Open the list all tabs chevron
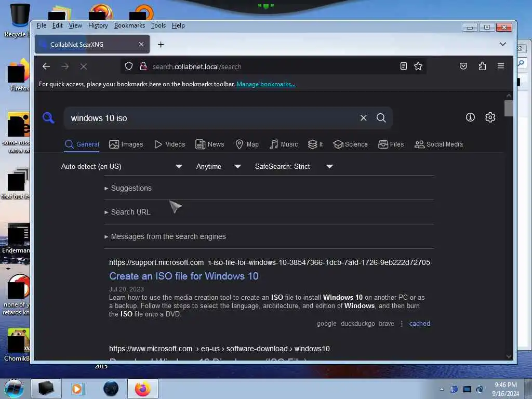 (x=503, y=44)
